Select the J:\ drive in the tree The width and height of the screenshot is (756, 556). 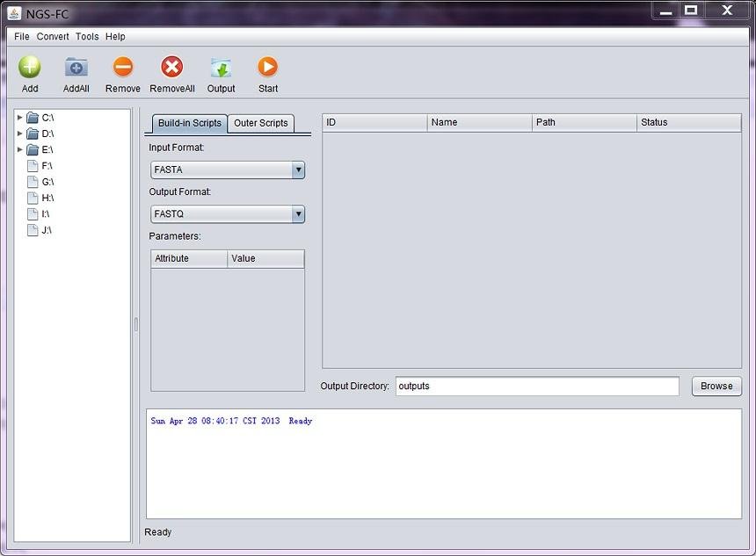pos(32,229)
